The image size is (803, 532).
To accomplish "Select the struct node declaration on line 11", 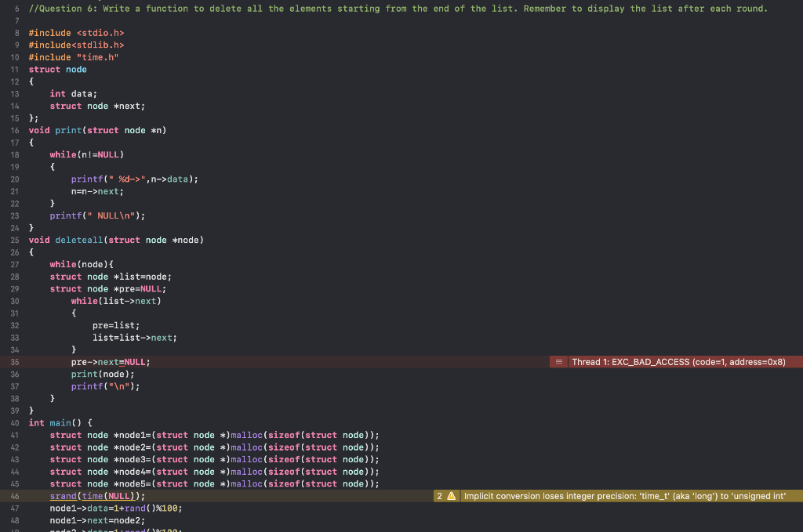I will (x=59, y=69).
